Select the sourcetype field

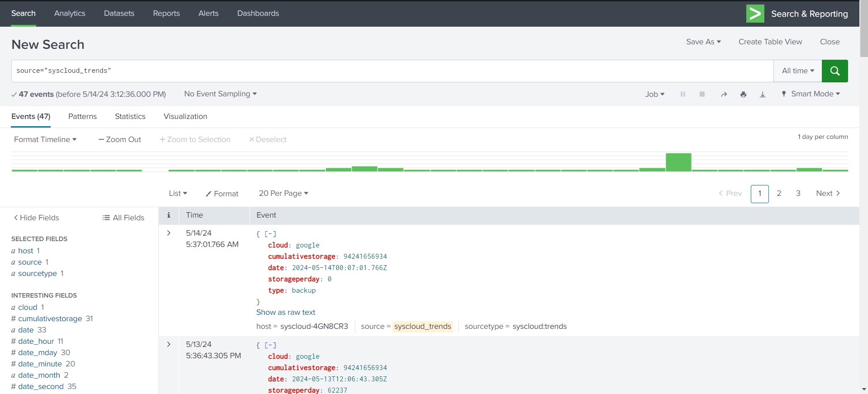pos(38,273)
